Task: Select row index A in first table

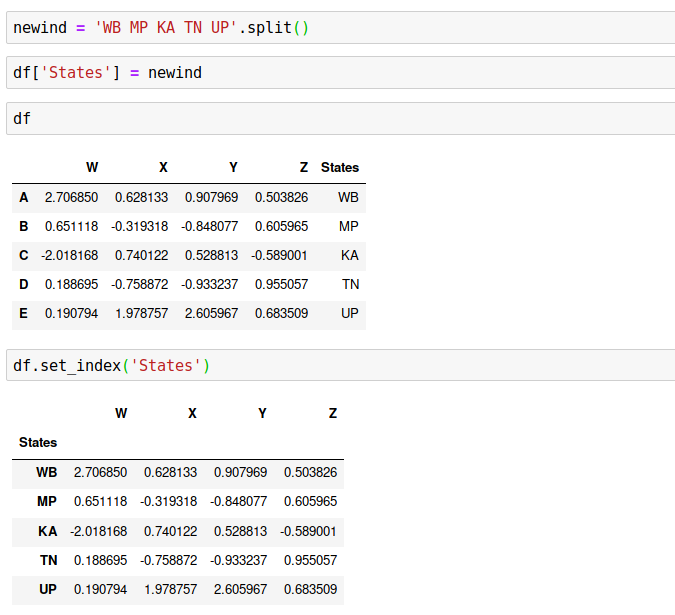Action: pyautogui.click(x=23, y=198)
